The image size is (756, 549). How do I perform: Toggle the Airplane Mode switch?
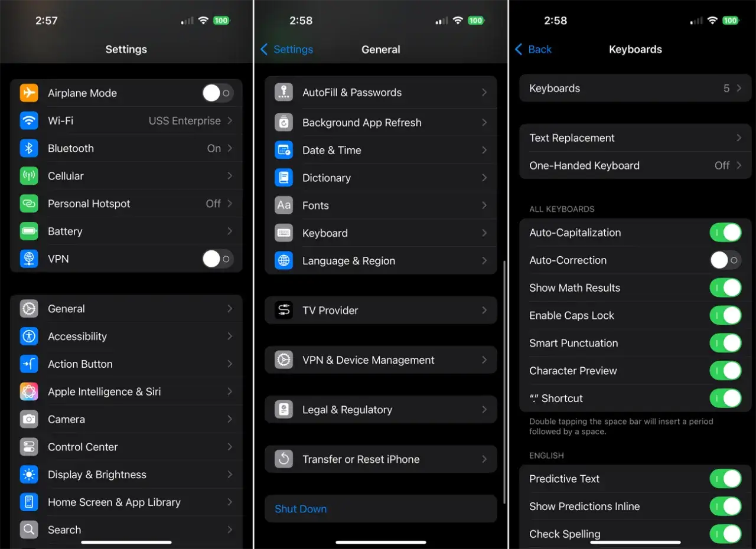pyautogui.click(x=217, y=93)
